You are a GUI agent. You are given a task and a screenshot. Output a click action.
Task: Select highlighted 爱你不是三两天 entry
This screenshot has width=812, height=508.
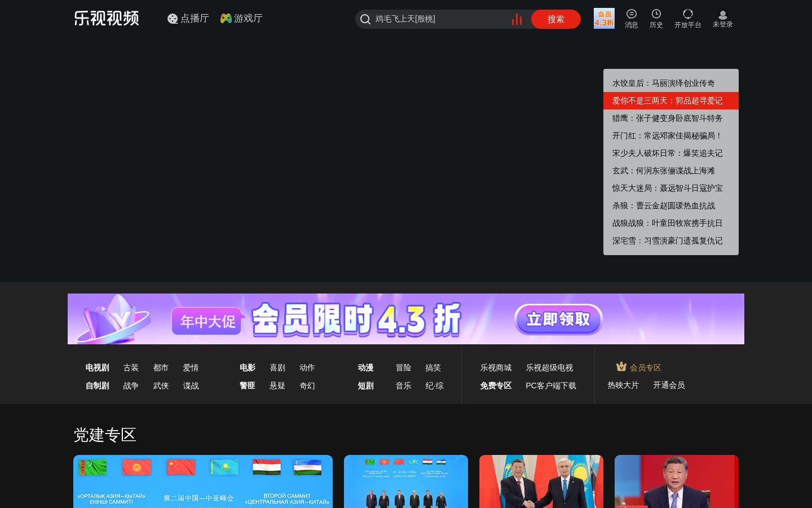[x=671, y=100]
